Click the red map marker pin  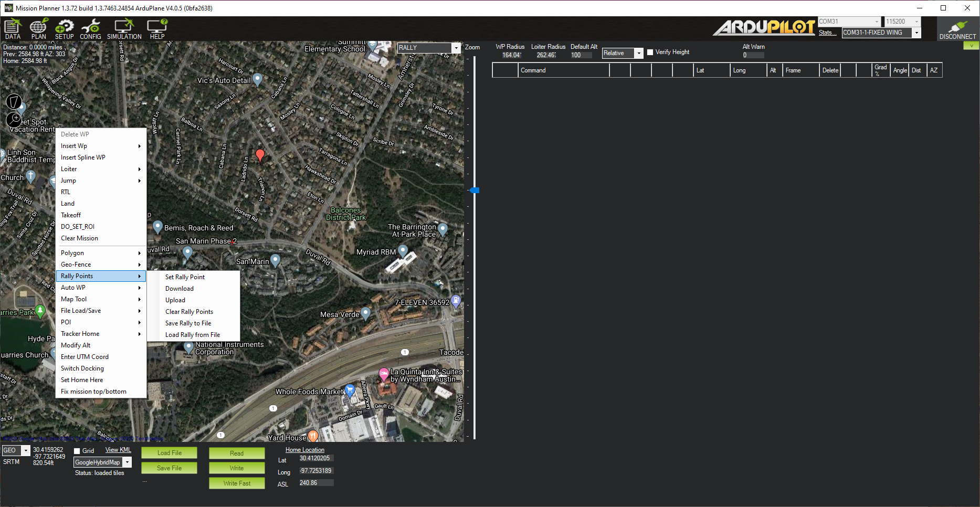pyautogui.click(x=260, y=155)
